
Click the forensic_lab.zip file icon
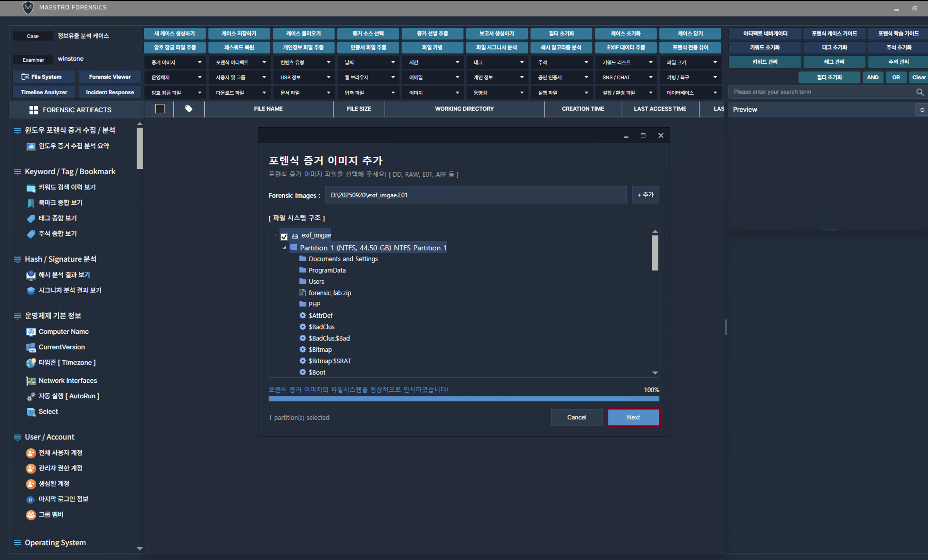(x=302, y=293)
